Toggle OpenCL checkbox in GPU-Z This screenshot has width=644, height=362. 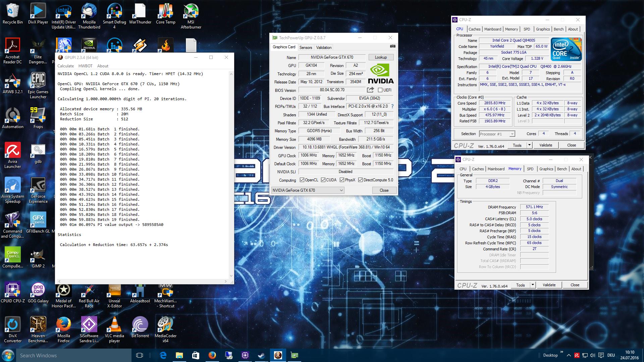[x=302, y=180]
